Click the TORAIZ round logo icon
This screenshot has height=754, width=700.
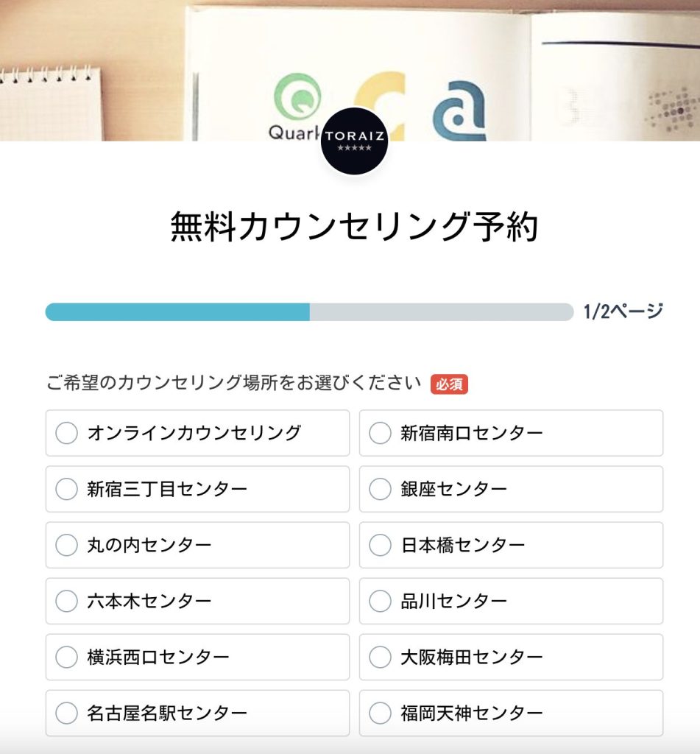(354, 141)
